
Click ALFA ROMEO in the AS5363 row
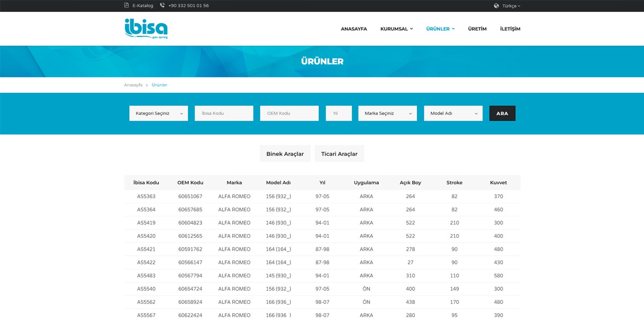[x=235, y=196]
